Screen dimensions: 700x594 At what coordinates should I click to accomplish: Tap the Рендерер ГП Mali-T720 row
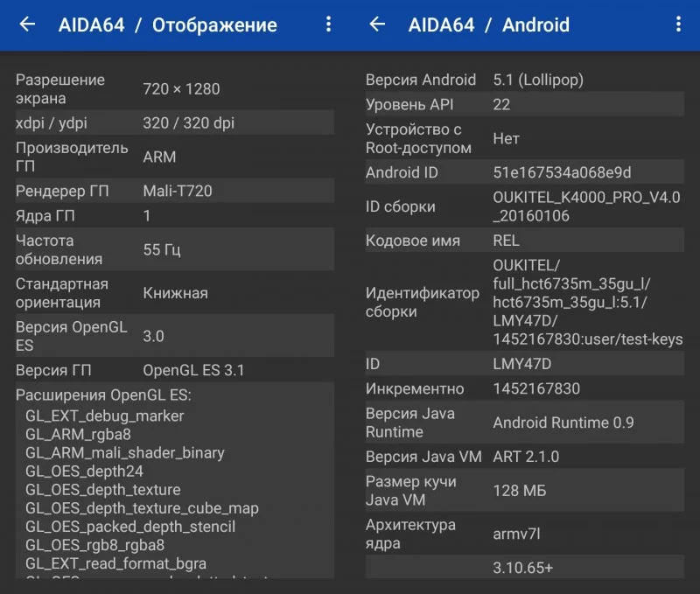[175, 191]
